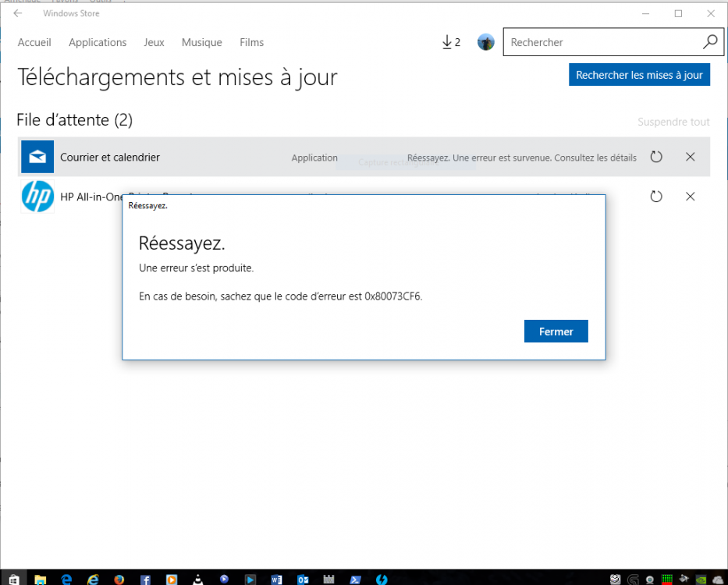Click the Suspendre tout link

tap(673, 122)
